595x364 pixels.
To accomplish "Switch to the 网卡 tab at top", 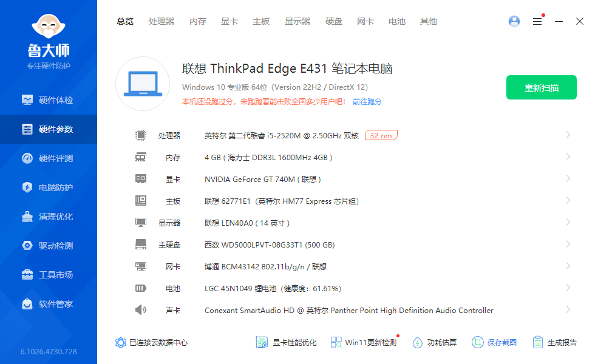I will pos(365,22).
